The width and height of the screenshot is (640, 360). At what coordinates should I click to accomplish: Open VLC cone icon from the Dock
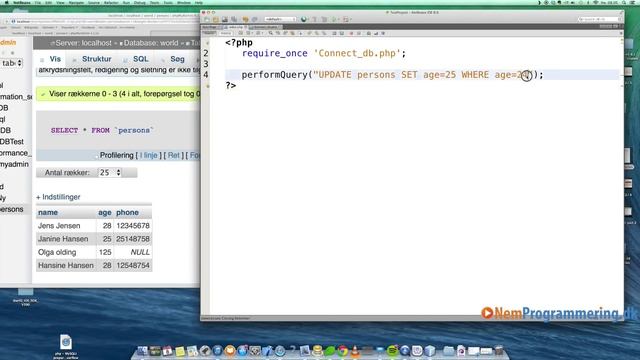click(355, 351)
